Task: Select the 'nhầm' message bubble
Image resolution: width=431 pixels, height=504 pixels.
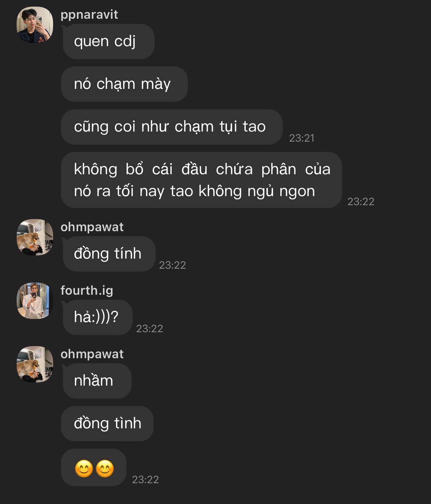Action: [96, 381]
